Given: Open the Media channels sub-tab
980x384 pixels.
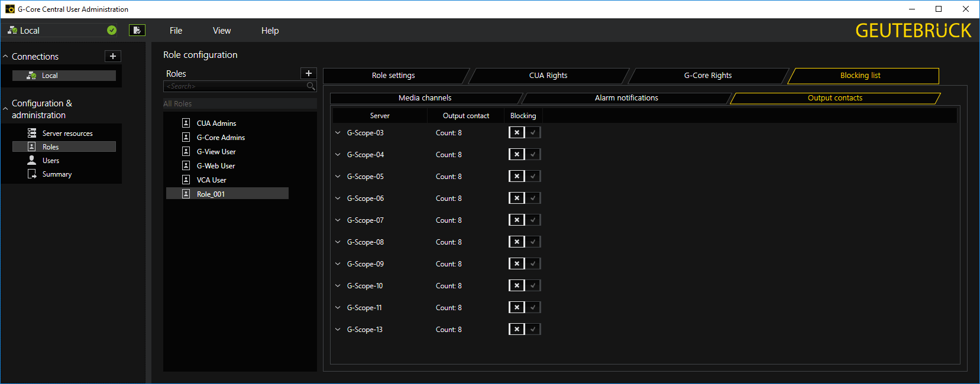Looking at the screenshot, I should (425, 98).
